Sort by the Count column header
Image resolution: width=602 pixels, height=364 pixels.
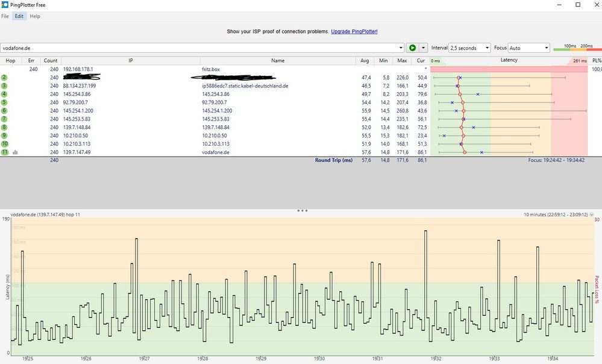point(51,61)
